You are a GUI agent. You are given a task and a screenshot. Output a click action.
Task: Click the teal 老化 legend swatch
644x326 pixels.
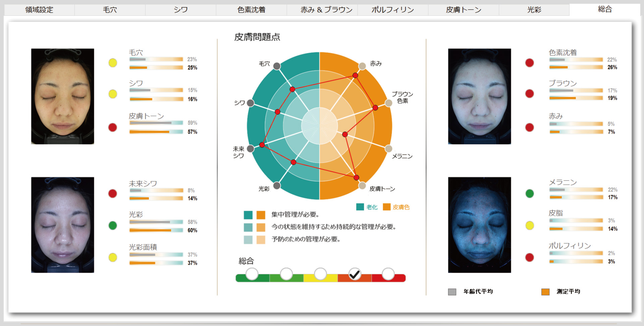[x=360, y=207]
